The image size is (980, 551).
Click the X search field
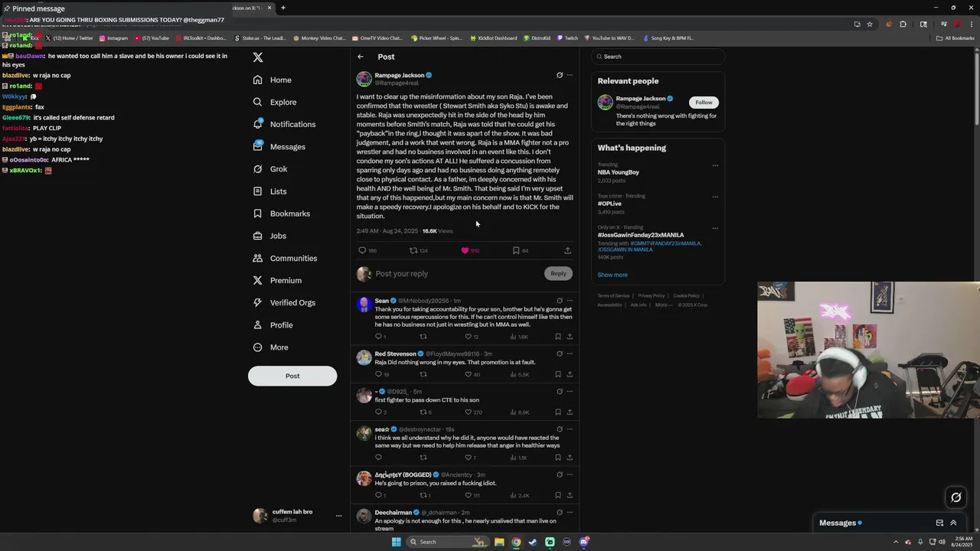pyautogui.click(x=658, y=57)
